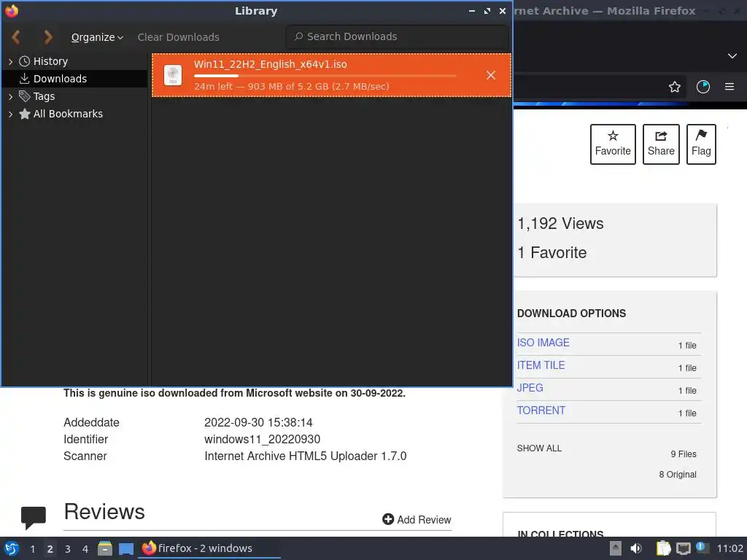Open the ITEM TILE download link

pos(541,365)
